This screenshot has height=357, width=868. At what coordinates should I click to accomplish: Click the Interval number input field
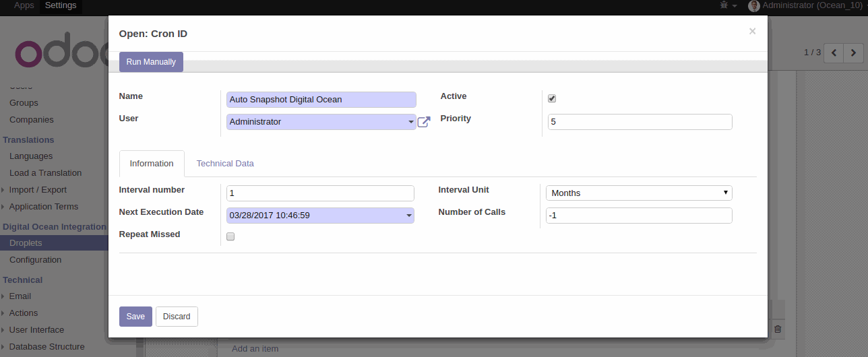pos(320,193)
